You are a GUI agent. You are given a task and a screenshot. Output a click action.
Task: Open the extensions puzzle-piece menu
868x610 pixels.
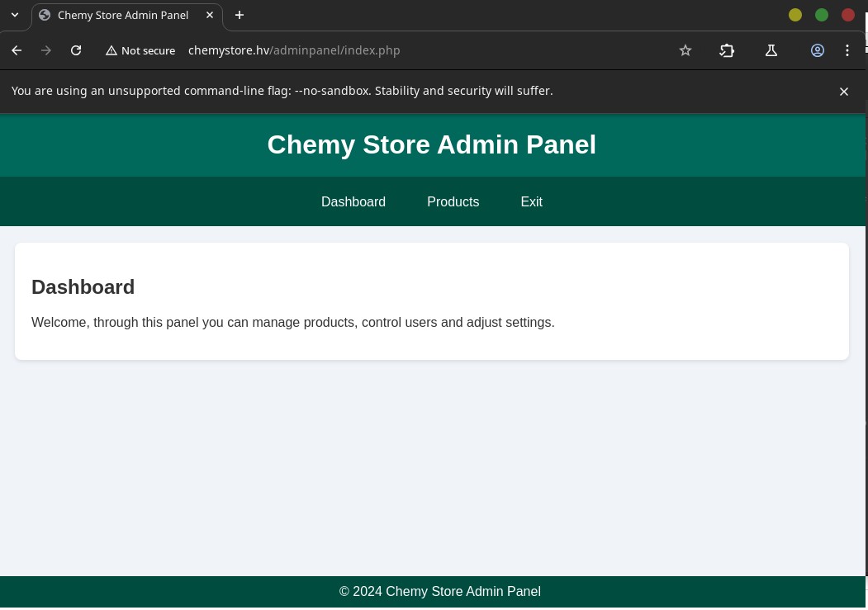click(x=728, y=50)
